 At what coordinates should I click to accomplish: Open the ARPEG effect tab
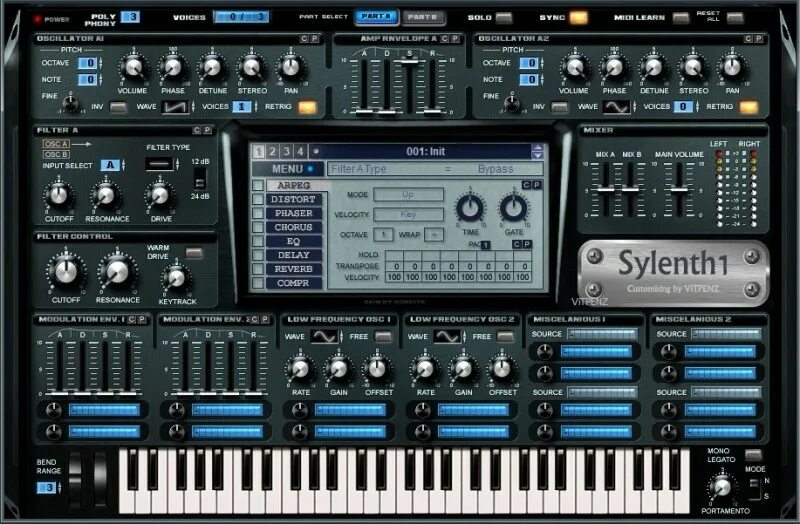(293, 185)
